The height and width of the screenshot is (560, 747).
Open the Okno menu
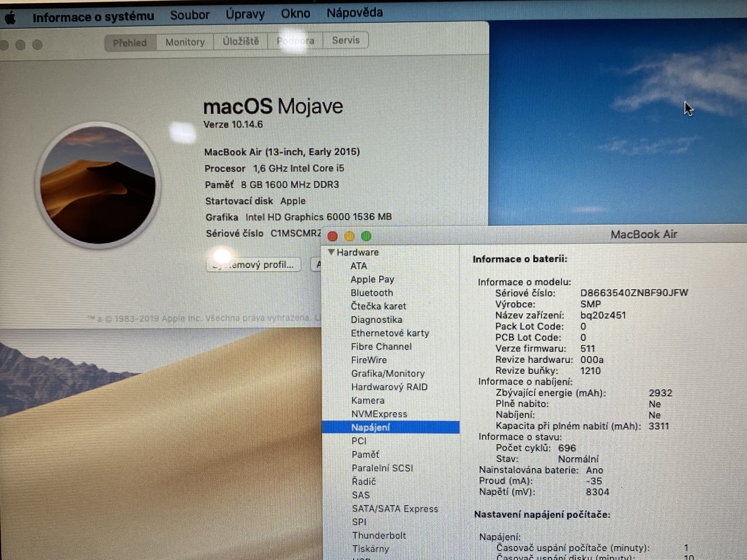click(296, 14)
